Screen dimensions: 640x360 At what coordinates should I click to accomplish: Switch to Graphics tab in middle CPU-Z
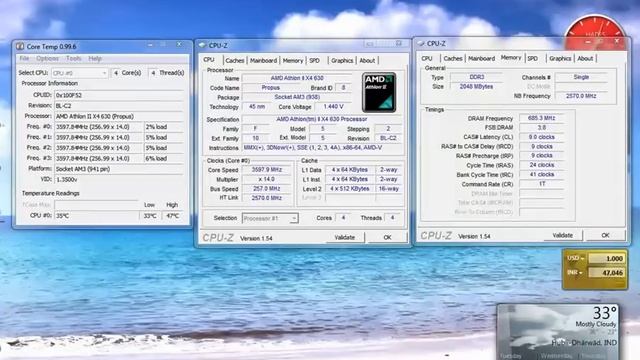[x=342, y=60]
